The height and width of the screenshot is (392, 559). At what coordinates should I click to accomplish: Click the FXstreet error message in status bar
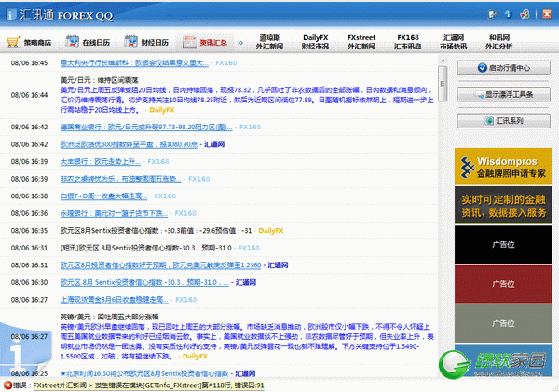149,385
